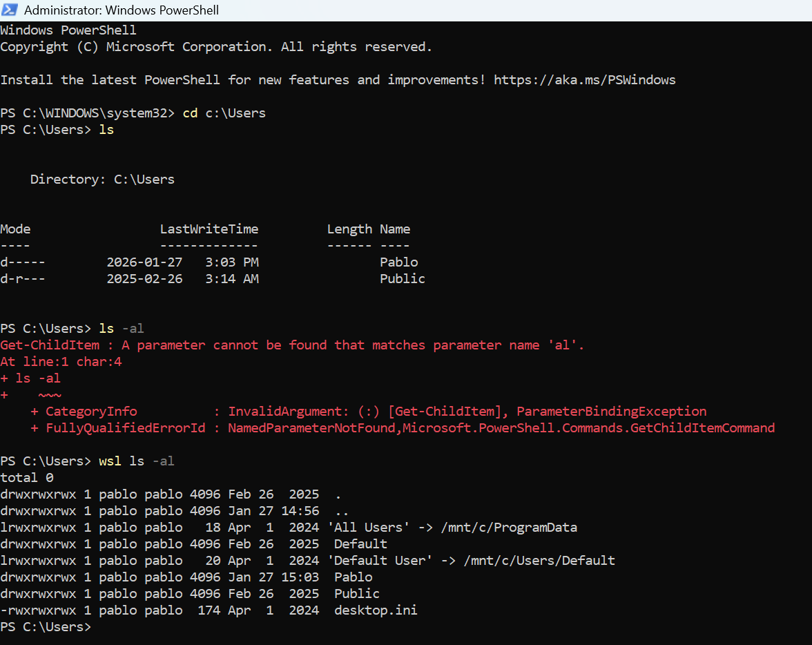
Task: Click the Get-ChildItem error message line
Action: click(292, 345)
